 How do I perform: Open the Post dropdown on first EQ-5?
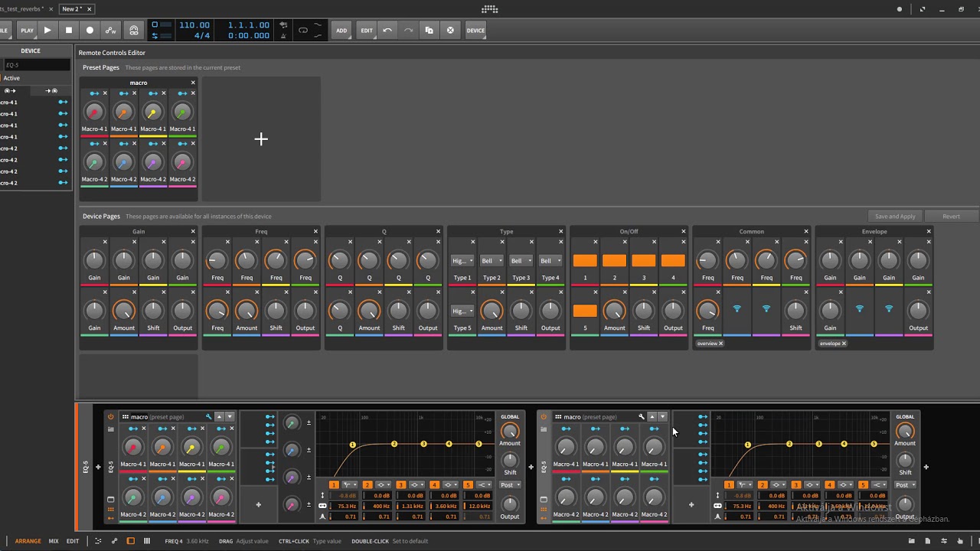coord(510,485)
